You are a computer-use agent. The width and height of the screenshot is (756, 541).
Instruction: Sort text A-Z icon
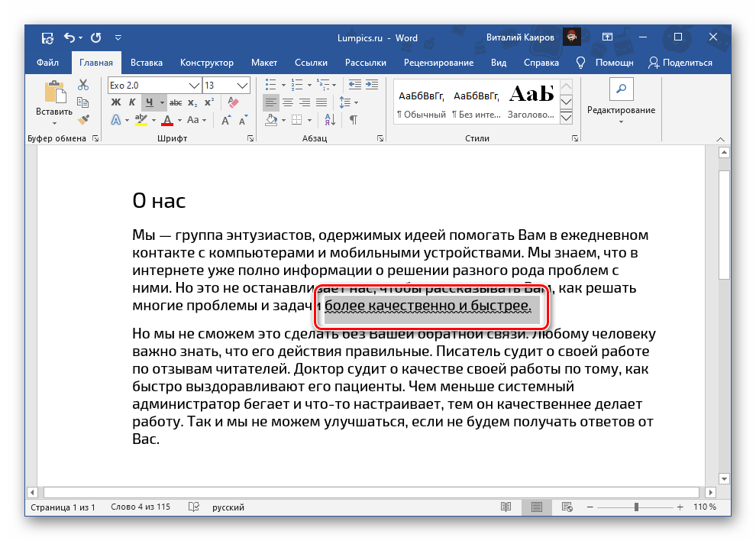click(330, 120)
